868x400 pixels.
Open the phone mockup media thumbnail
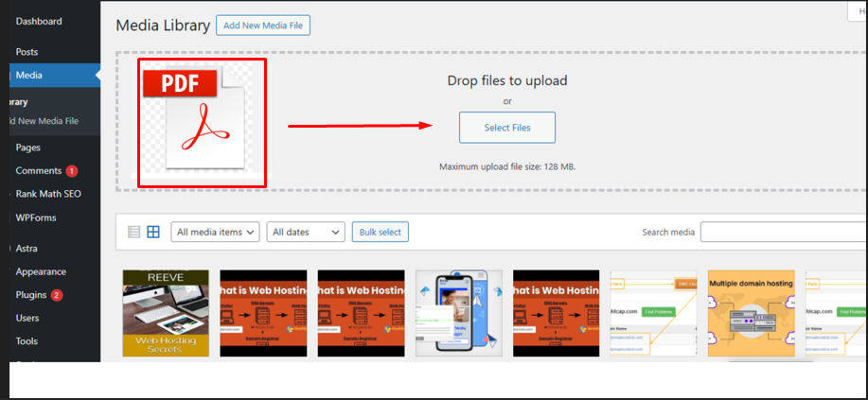459,313
